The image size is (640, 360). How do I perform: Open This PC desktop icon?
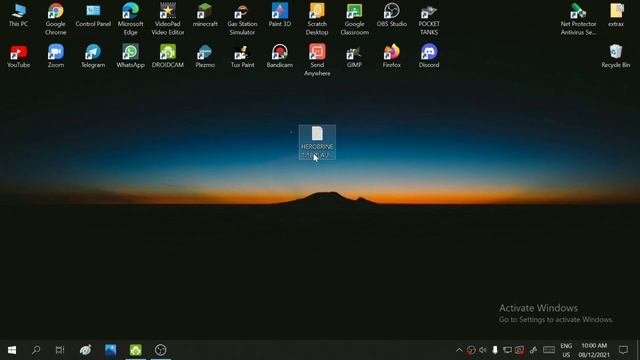(18, 15)
